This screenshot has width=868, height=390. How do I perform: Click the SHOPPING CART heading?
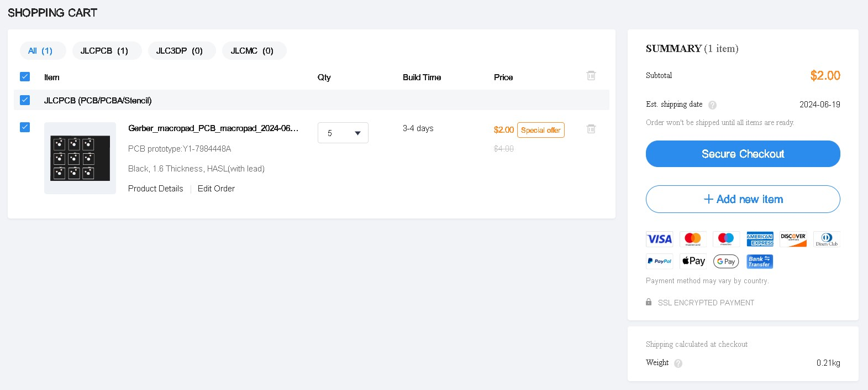(52, 13)
